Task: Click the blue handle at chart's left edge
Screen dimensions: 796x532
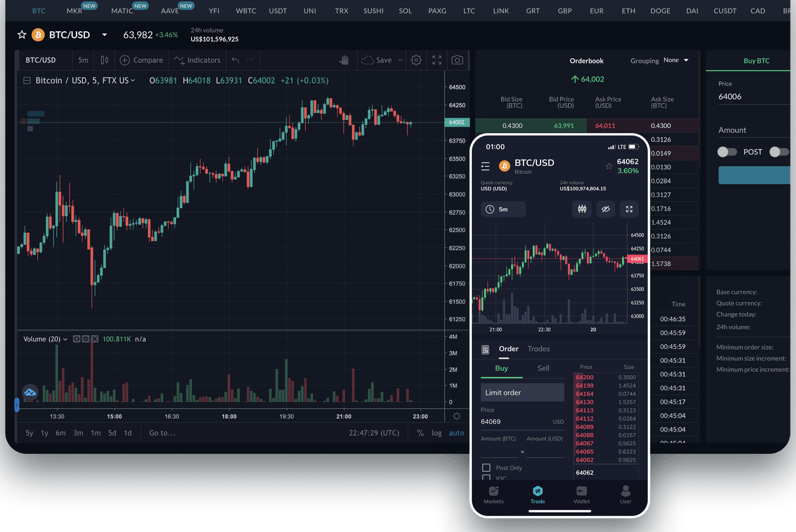Action: point(17,405)
